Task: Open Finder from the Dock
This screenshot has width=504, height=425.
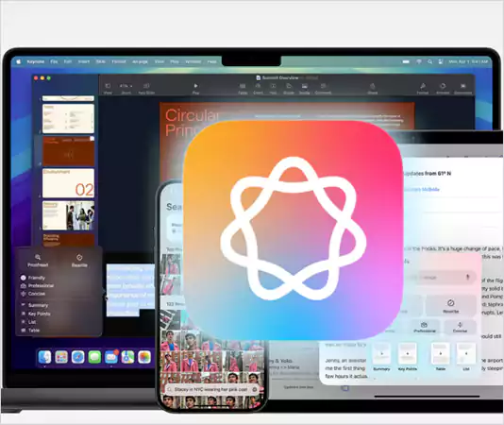Action: pos(44,357)
